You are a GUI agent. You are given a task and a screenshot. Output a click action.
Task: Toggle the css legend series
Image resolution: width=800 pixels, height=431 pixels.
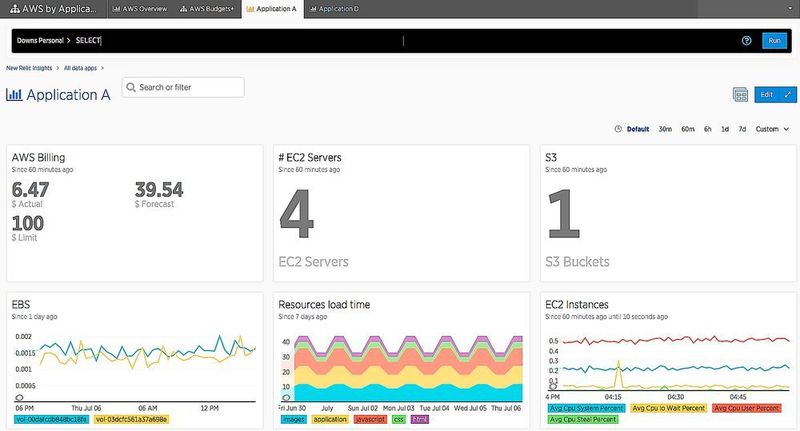[x=398, y=419]
